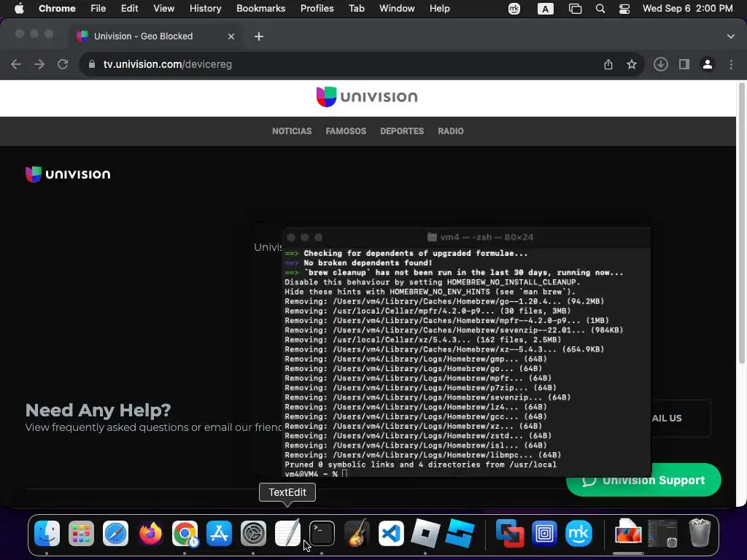Click the page vertical scrollbar
Image resolution: width=747 pixels, height=560 pixels.
pyautogui.click(x=741, y=225)
